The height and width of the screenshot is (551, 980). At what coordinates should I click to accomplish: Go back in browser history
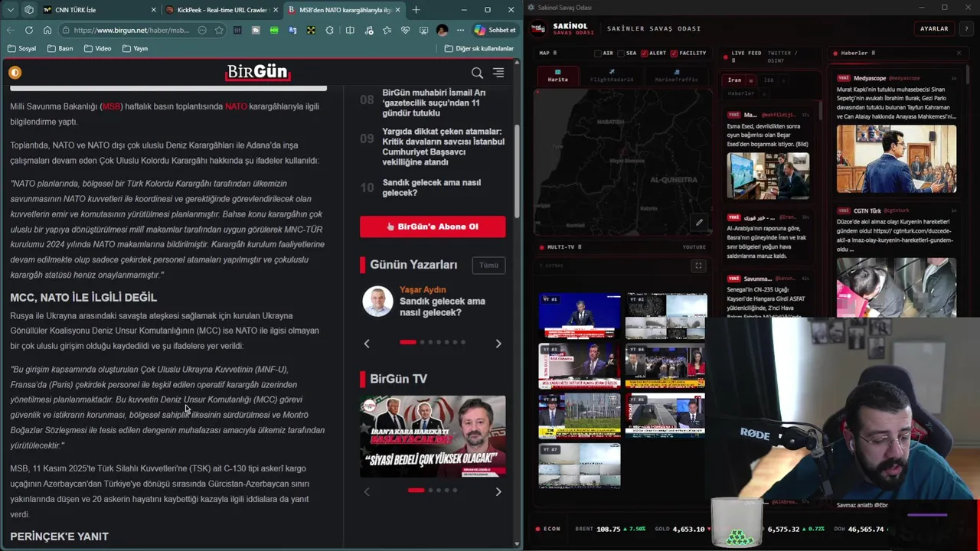click(10, 30)
